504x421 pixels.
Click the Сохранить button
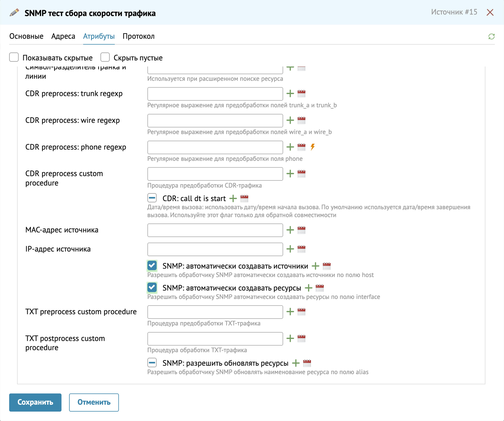pos(35,402)
